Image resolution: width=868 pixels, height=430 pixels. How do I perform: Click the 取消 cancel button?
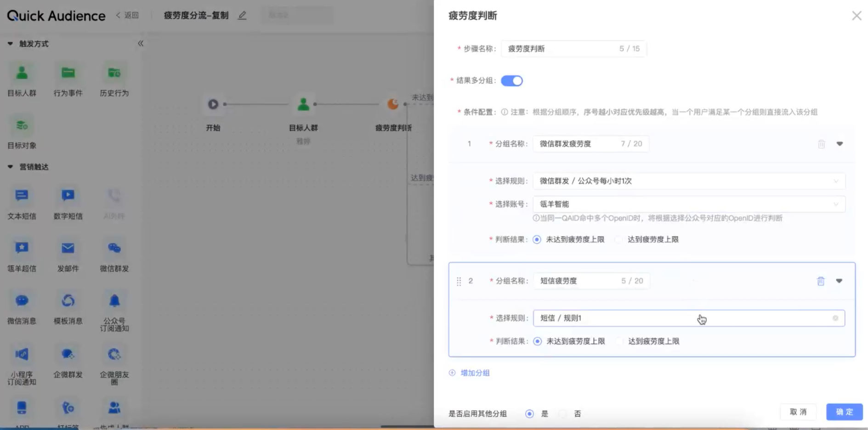pyautogui.click(x=798, y=412)
